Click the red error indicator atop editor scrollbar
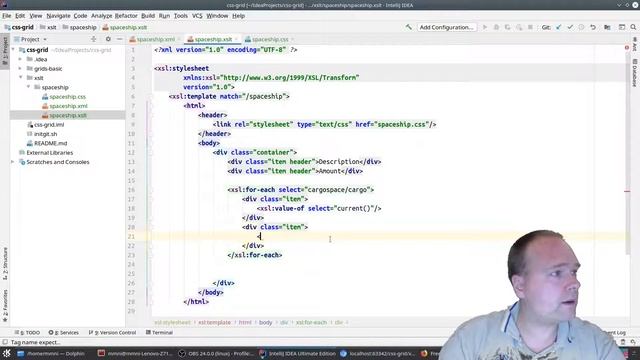Screen dimensions: 640x360 click(627, 48)
